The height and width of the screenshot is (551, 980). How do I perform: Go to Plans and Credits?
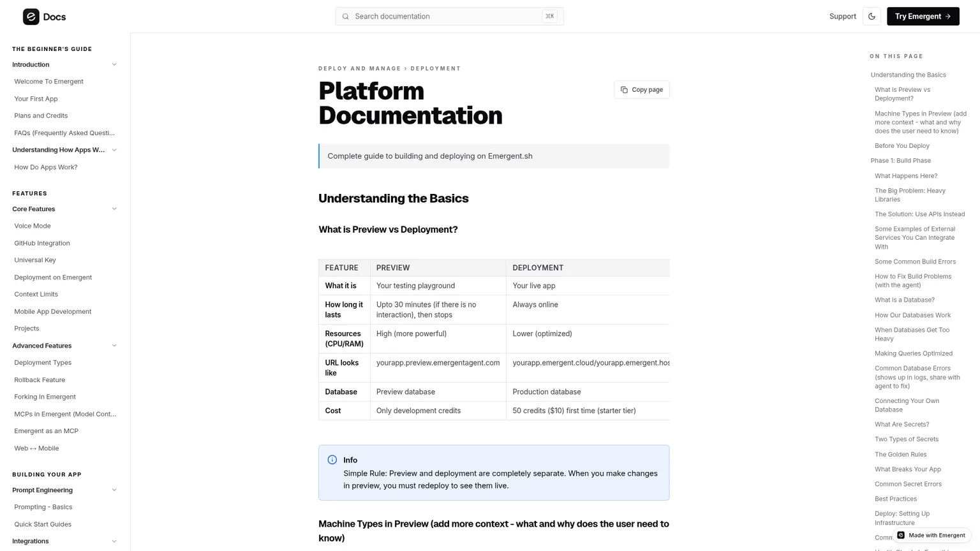point(41,115)
